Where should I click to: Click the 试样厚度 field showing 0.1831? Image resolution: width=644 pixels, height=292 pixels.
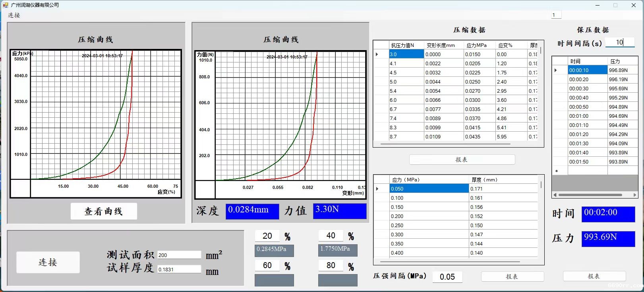pyautogui.click(x=179, y=269)
